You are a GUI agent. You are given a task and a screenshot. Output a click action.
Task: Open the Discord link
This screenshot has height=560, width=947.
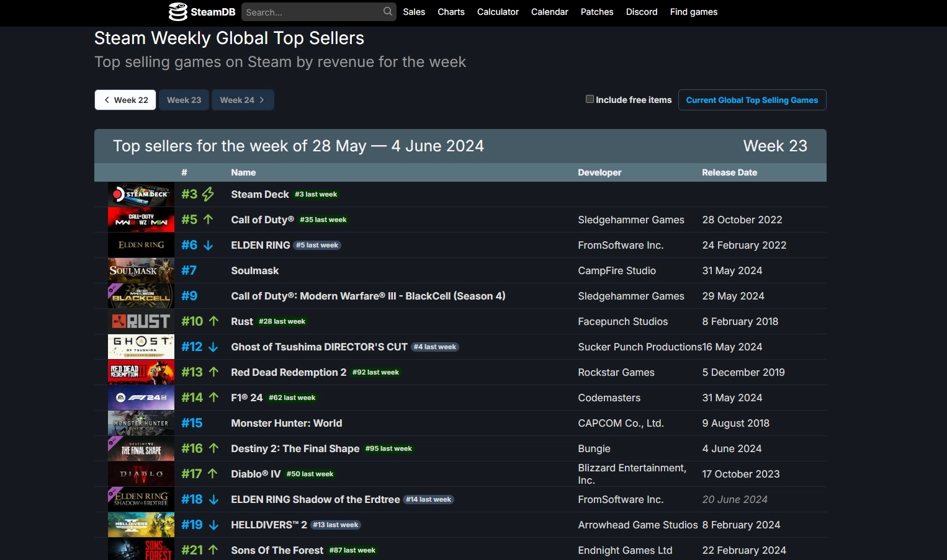pos(642,12)
